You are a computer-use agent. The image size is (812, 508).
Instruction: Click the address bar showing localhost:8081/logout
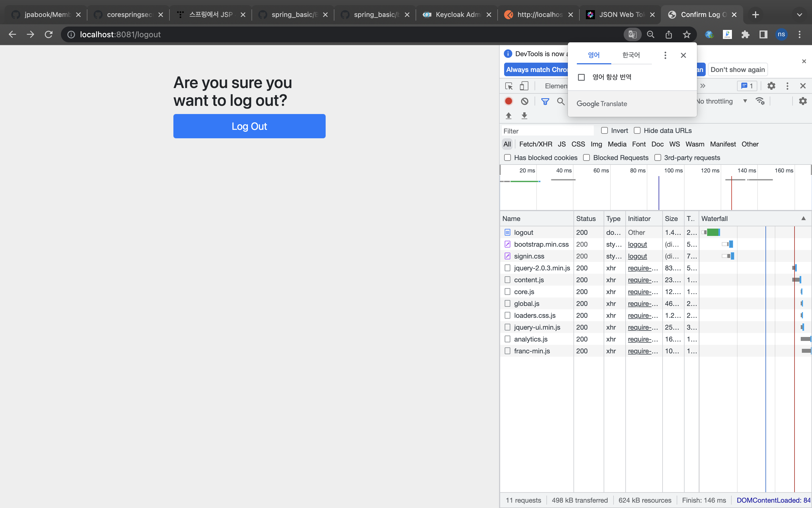[x=342, y=34]
